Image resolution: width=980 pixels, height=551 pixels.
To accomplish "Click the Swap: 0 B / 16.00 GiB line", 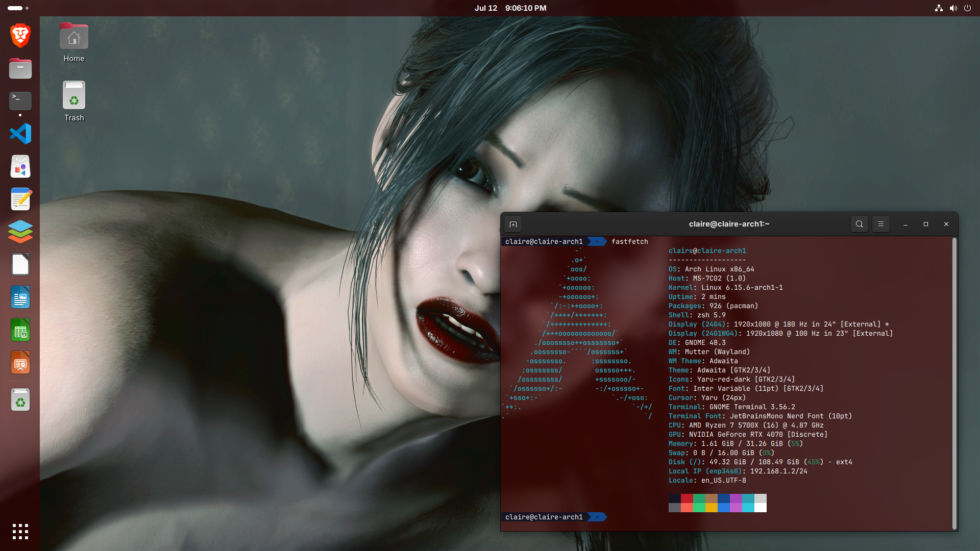I will 722,453.
